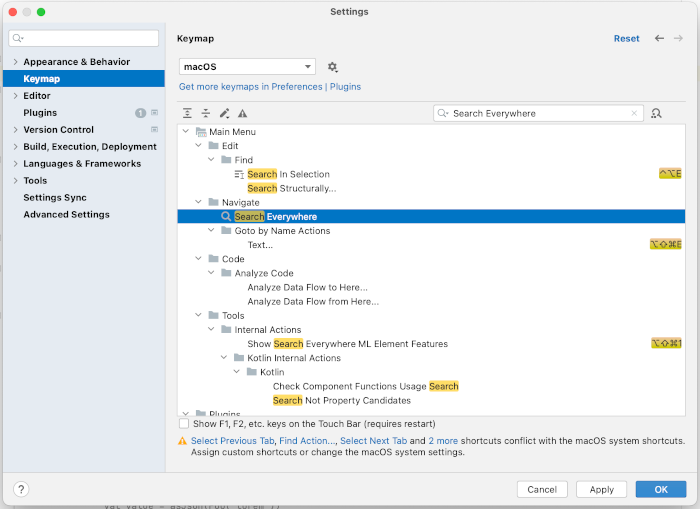Screen dimensions: 700x509
Task: Select the Search In Selection action
Action: (288, 174)
